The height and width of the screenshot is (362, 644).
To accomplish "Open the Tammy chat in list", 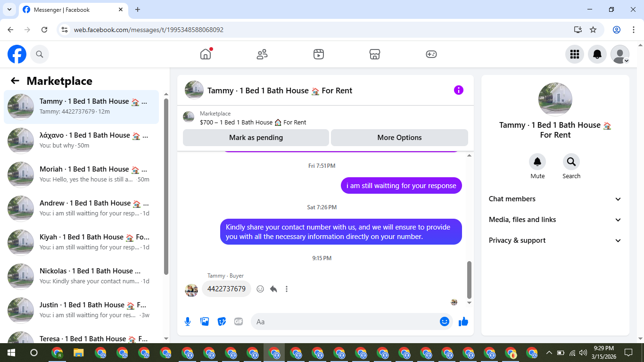I will coord(82,107).
